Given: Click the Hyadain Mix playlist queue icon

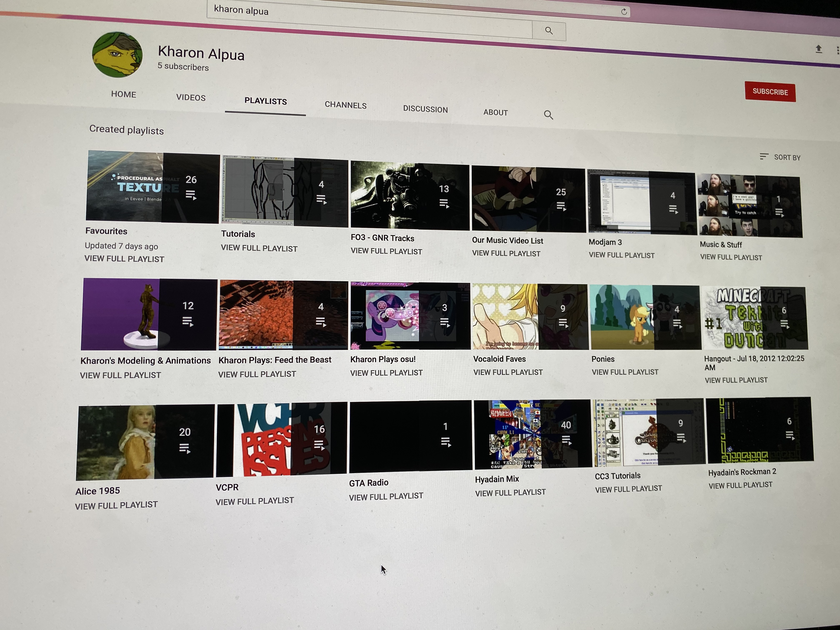Looking at the screenshot, I should (566, 440).
